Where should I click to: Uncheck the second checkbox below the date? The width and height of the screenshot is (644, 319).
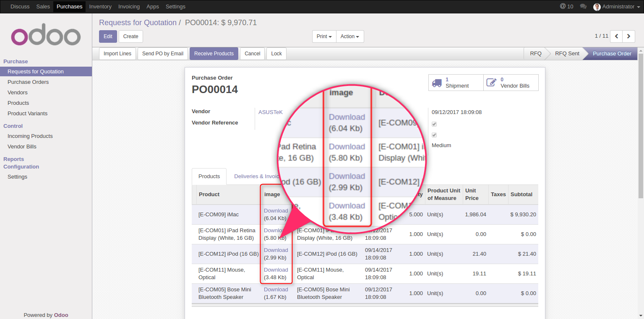434,135
